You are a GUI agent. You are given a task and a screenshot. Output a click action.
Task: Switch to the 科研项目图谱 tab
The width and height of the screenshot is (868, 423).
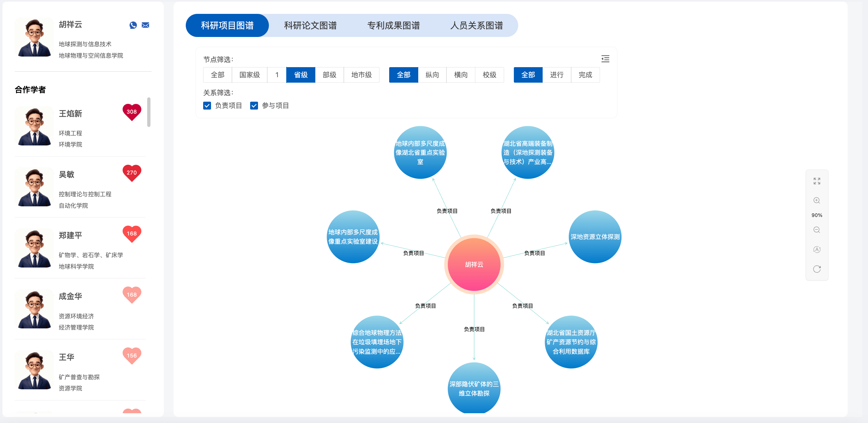(x=227, y=26)
